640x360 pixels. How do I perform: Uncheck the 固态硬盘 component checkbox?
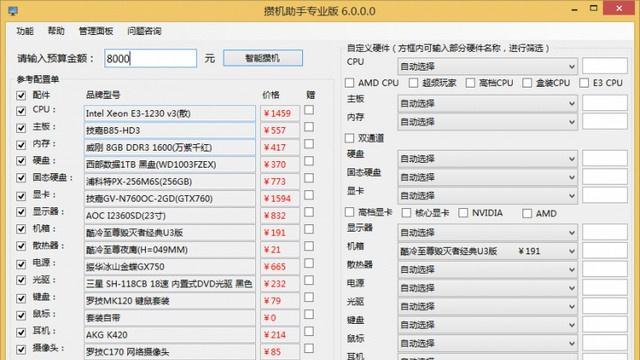click(21, 178)
